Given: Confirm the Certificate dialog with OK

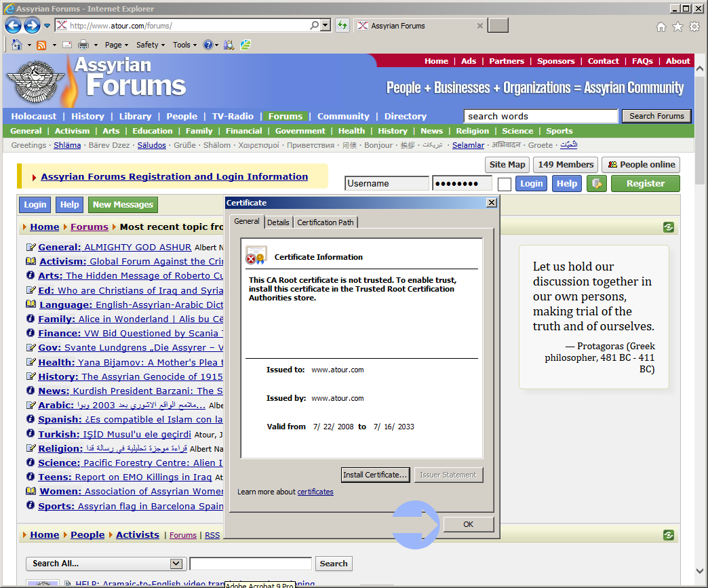Looking at the screenshot, I should [x=468, y=524].
